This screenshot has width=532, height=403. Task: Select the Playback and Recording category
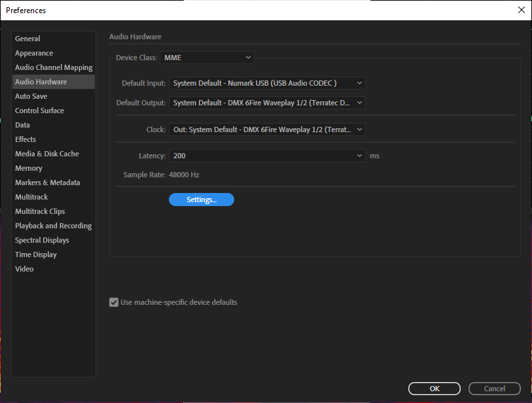[x=54, y=225]
